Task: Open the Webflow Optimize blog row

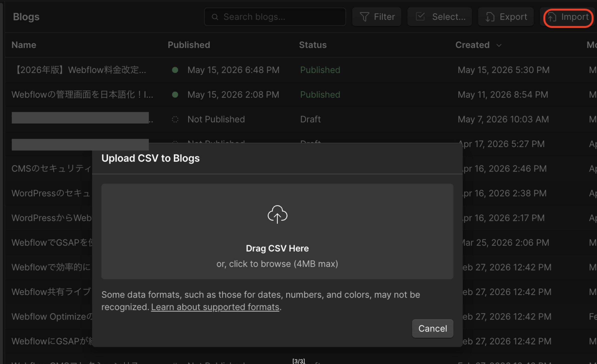Action: (52, 317)
